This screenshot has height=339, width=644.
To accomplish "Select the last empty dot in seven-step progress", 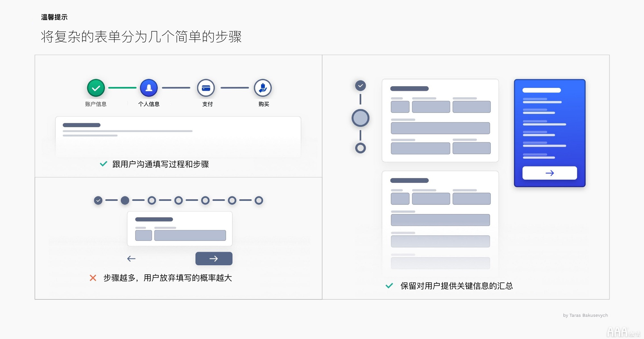I will (x=259, y=201).
